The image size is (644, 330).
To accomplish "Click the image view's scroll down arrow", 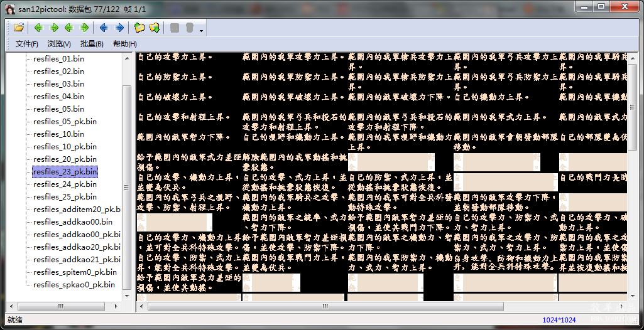I will (633, 296).
